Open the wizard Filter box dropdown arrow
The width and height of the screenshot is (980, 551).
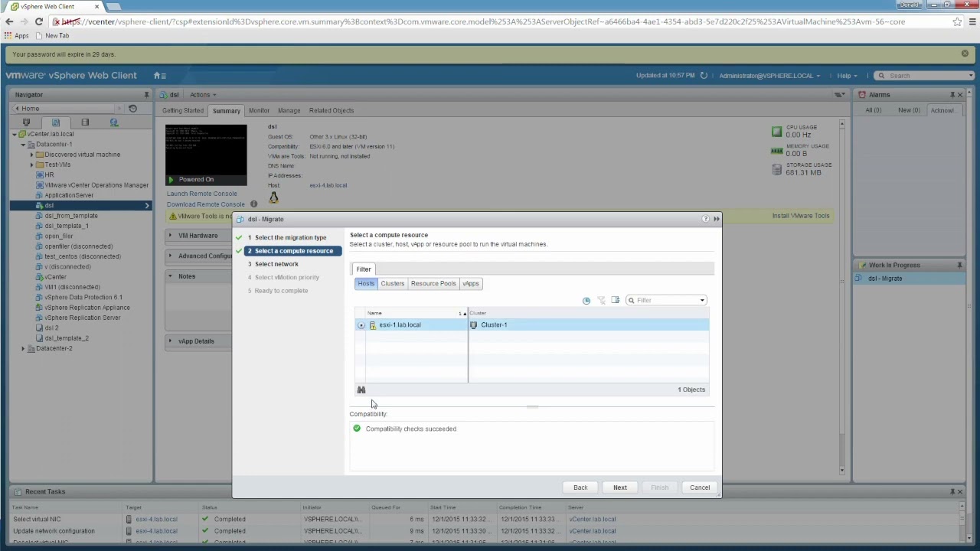pos(702,300)
